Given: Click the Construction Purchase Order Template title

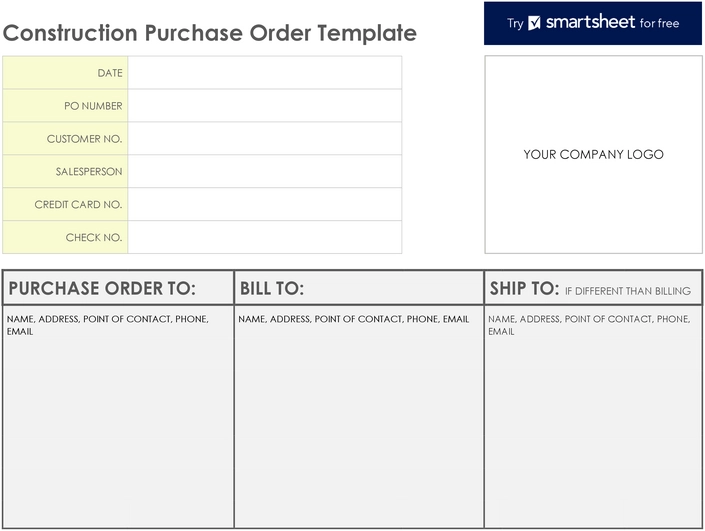Looking at the screenshot, I should tap(210, 33).
